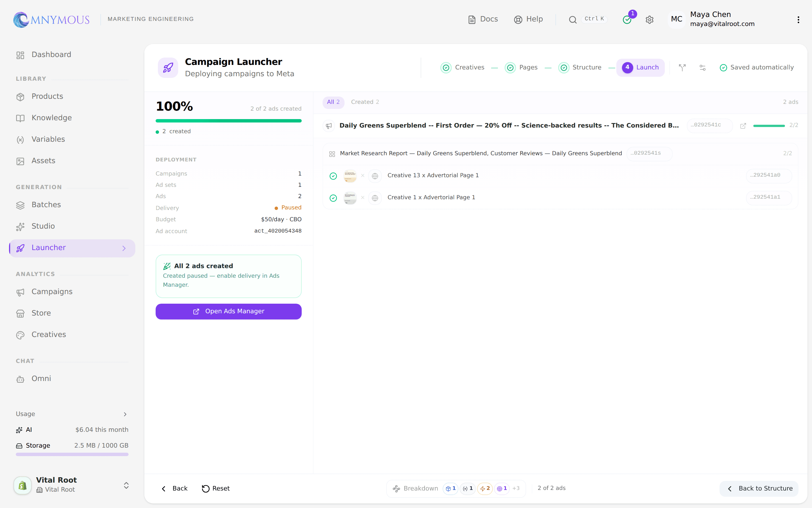
Task: Click the Back button at bottom
Action: pyautogui.click(x=174, y=489)
